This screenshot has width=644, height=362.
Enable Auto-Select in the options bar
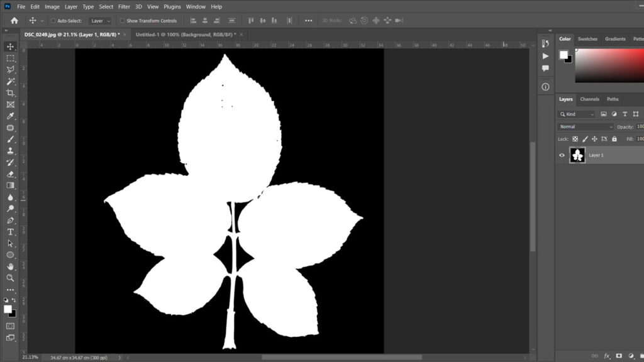point(53,20)
